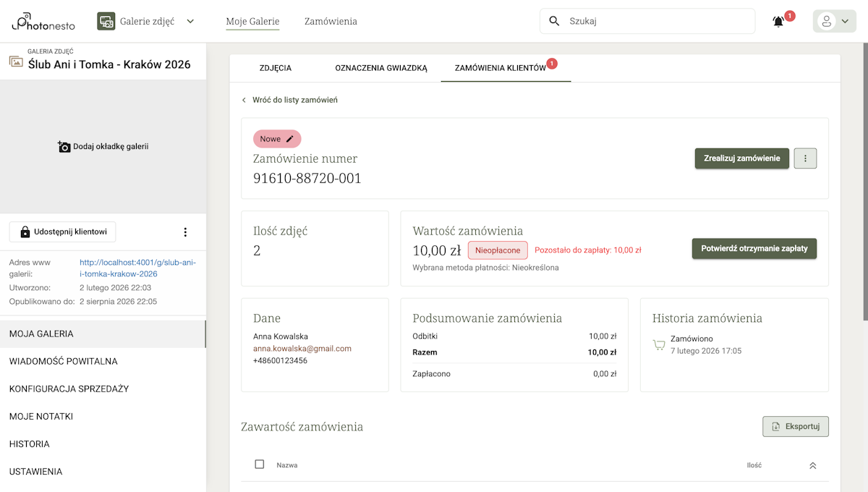Click the Zrealizuj zamówienie button
The height and width of the screenshot is (492, 868).
[x=741, y=158]
